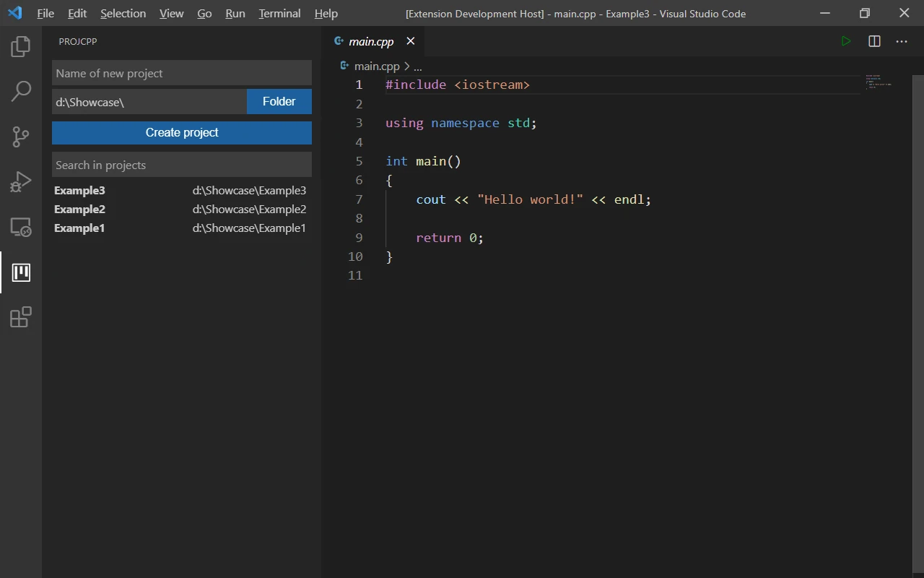The height and width of the screenshot is (578, 924).
Task: Minimize the Visual Studio Code window
Action: 825,13
